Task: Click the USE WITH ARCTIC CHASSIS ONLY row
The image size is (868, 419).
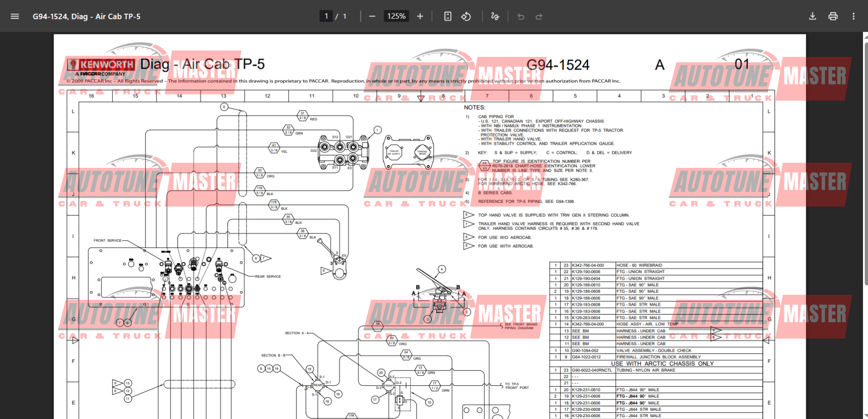Action: [x=662, y=363]
